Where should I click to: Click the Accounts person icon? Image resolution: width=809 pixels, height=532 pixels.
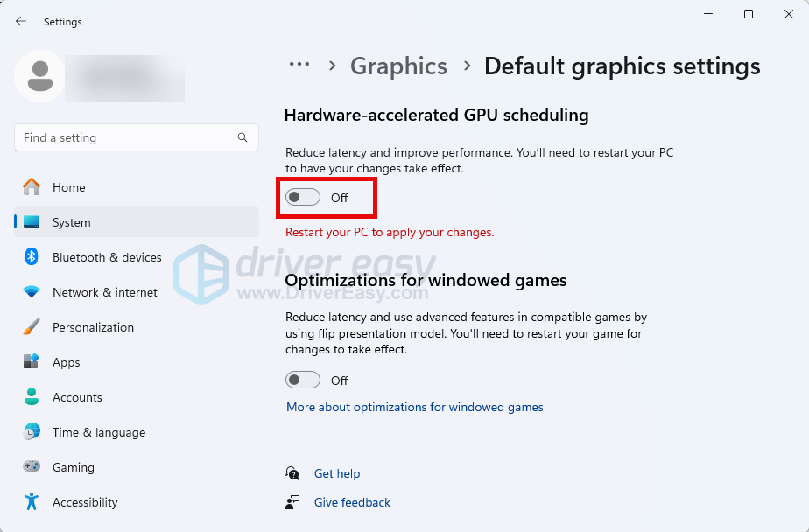click(32, 397)
